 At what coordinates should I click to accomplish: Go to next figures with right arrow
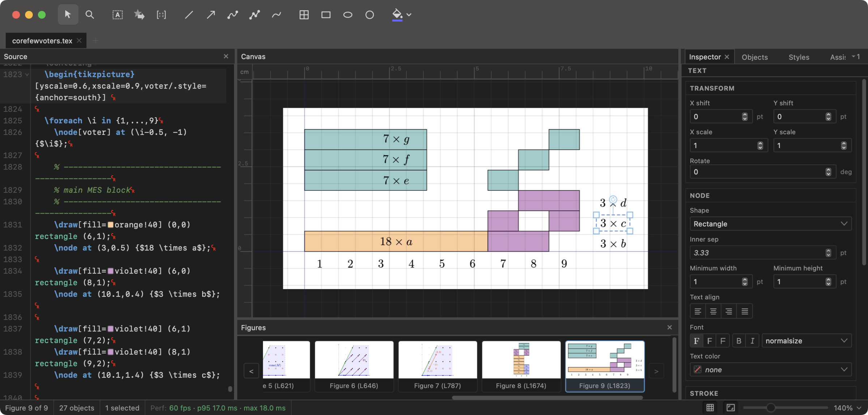tap(656, 371)
